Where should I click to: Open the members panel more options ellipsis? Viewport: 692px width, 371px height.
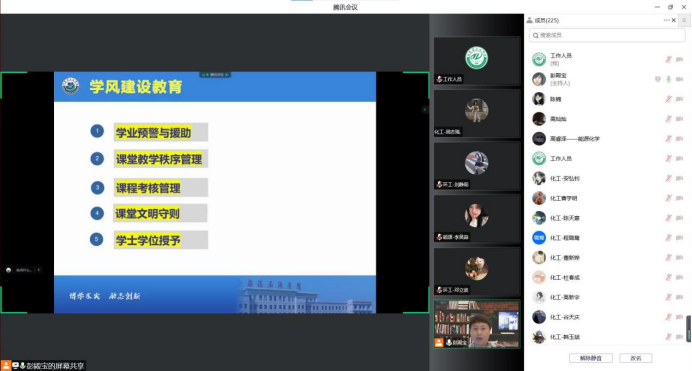(666, 20)
